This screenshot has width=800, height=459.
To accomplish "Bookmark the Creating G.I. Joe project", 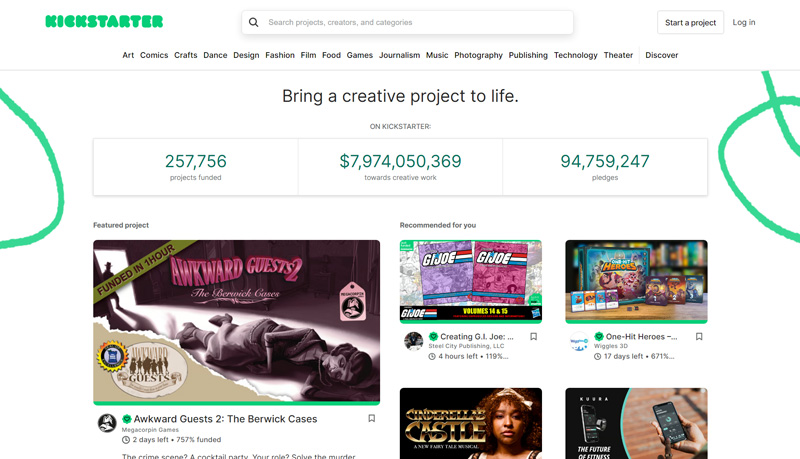I will pos(533,337).
